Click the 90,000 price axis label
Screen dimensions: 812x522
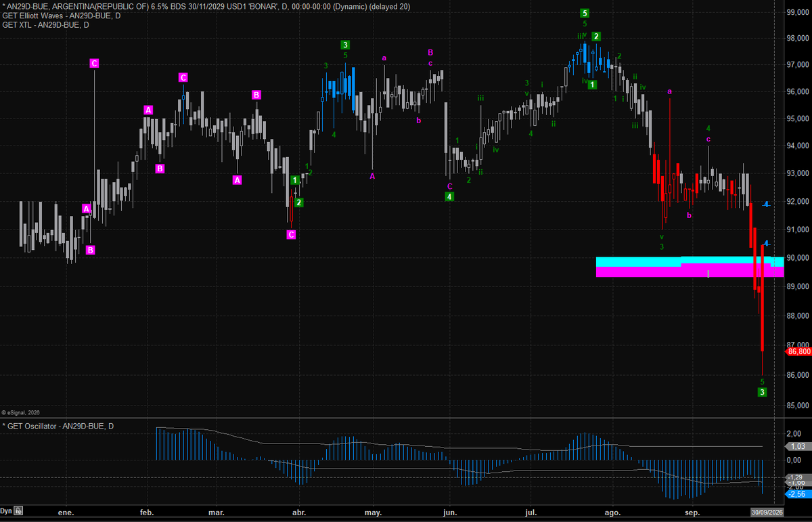click(x=798, y=258)
